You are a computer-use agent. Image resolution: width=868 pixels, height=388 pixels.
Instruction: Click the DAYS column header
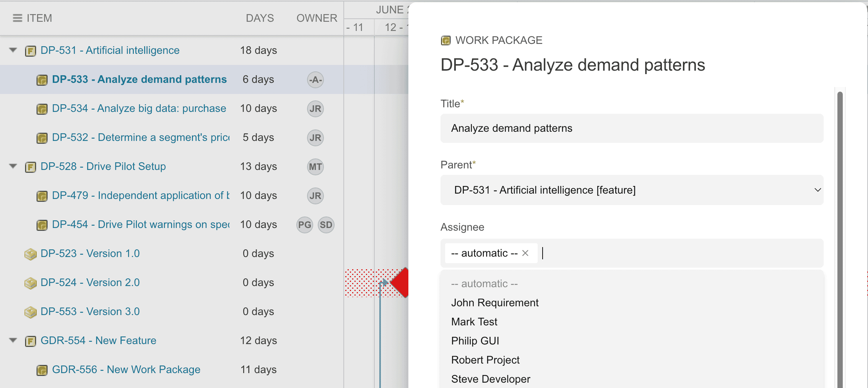click(x=260, y=18)
